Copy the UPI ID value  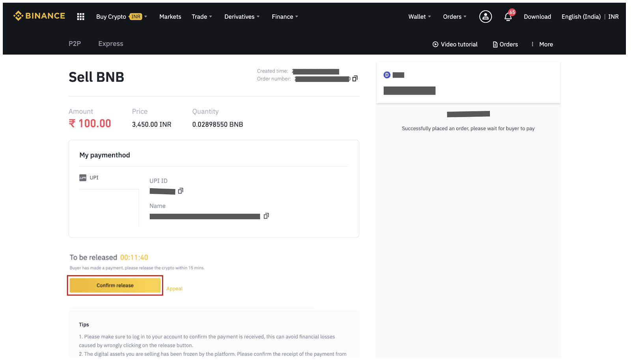click(181, 191)
